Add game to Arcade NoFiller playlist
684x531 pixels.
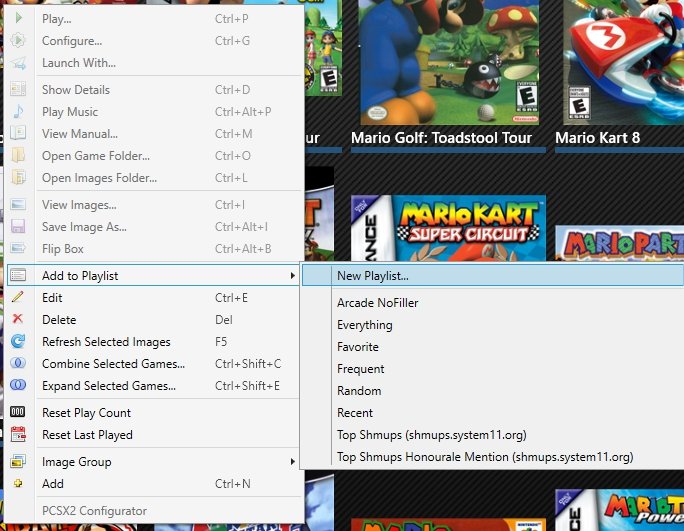click(x=493, y=303)
